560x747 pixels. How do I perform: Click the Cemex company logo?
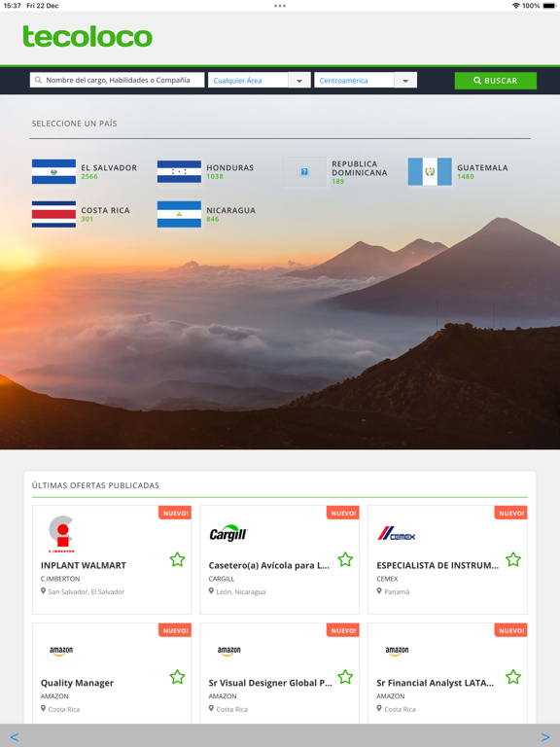coord(397,534)
